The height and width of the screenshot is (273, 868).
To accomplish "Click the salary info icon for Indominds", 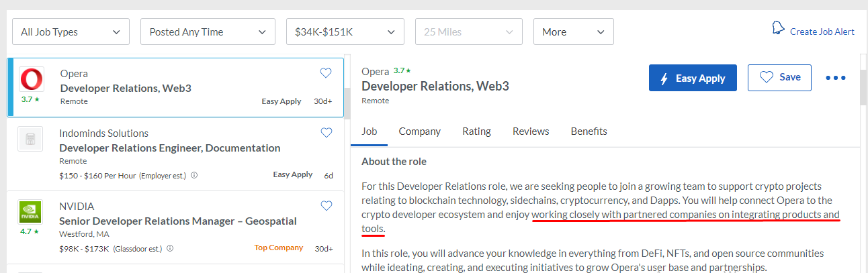I will [194, 176].
